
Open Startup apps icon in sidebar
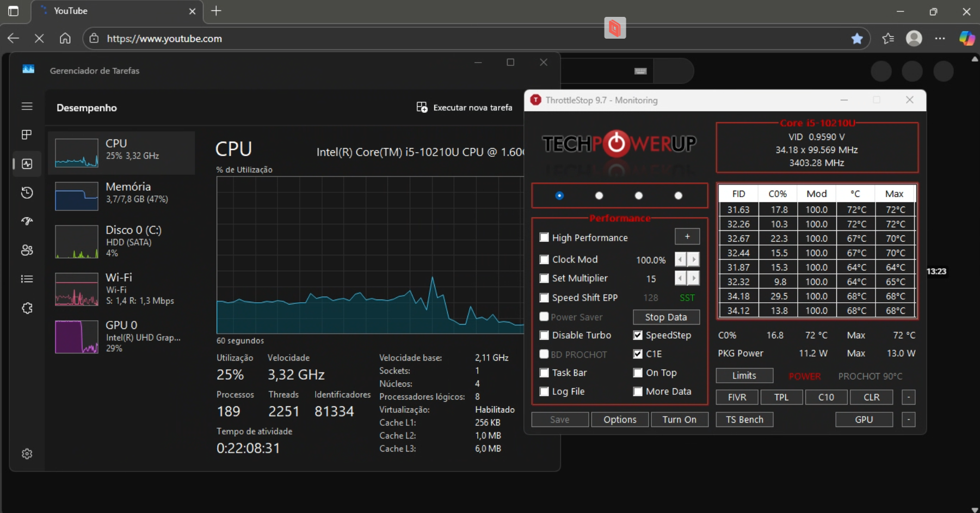coord(27,222)
